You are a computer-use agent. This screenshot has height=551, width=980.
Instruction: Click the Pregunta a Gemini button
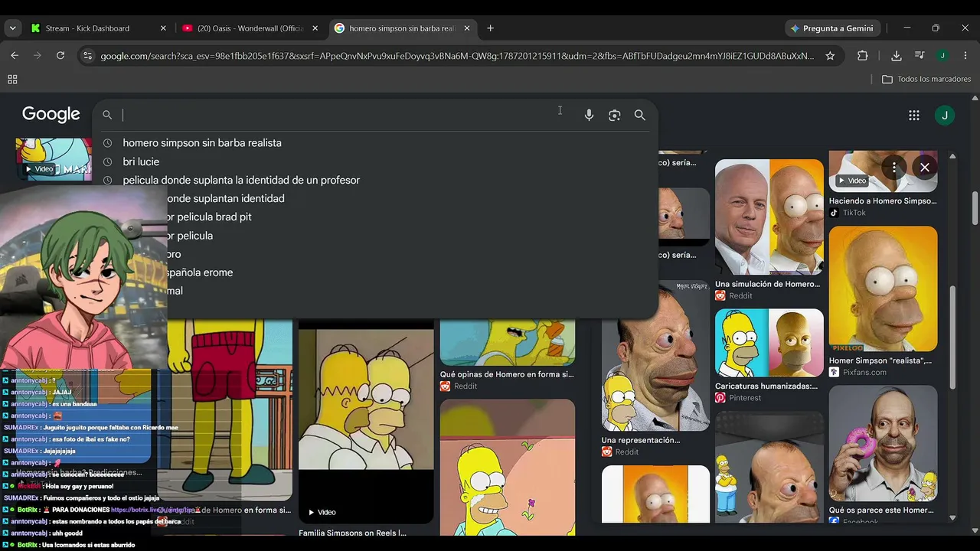click(x=832, y=28)
